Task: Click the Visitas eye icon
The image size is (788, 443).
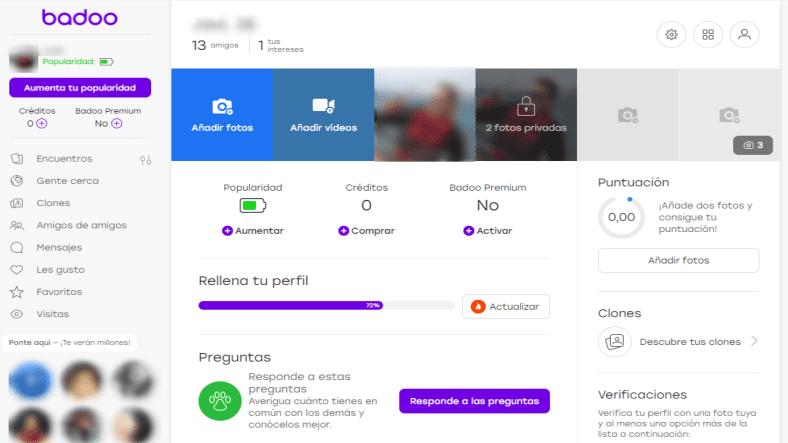Action: pyautogui.click(x=17, y=314)
